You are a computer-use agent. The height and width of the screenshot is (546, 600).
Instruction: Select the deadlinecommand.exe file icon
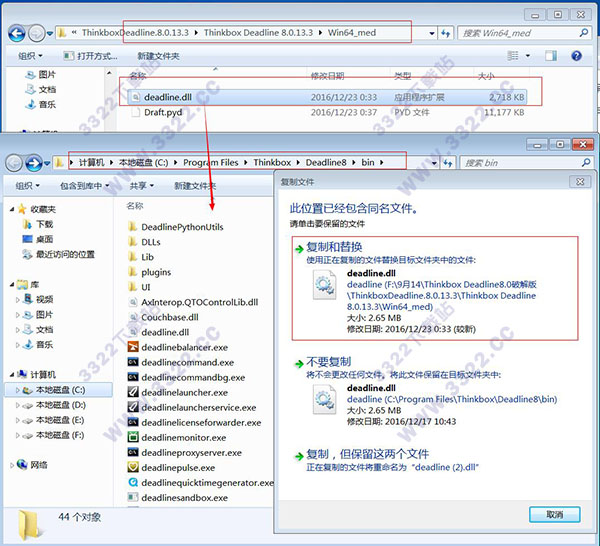pyautogui.click(x=132, y=362)
